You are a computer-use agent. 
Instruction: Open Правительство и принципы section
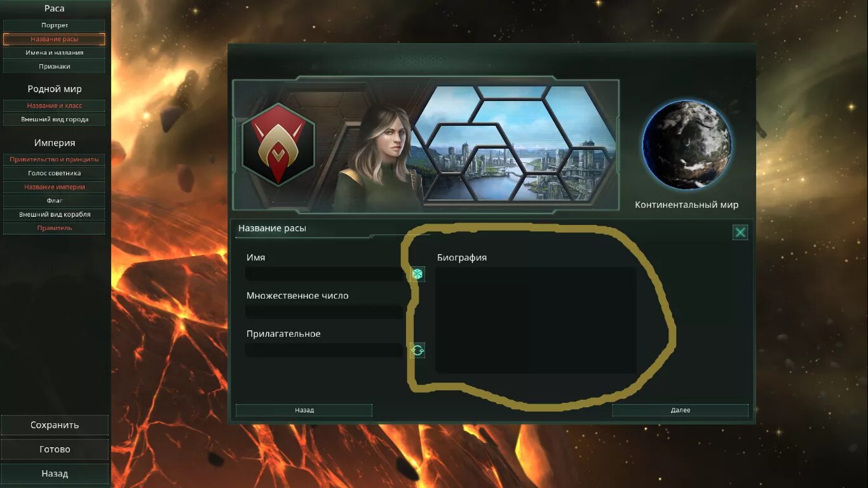click(55, 159)
